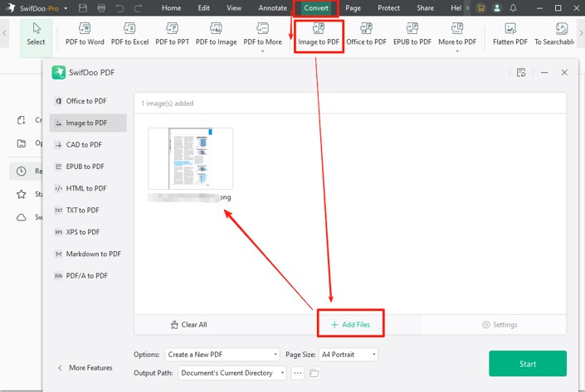Select EPUB to PDF in sidebar
The width and height of the screenshot is (585, 392).
[x=88, y=167]
